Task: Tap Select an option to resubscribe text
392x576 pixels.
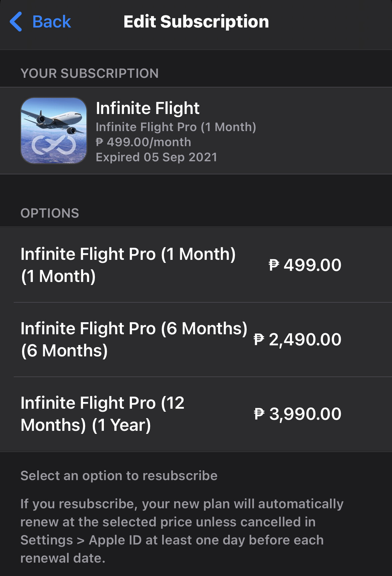Action: (119, 476)
